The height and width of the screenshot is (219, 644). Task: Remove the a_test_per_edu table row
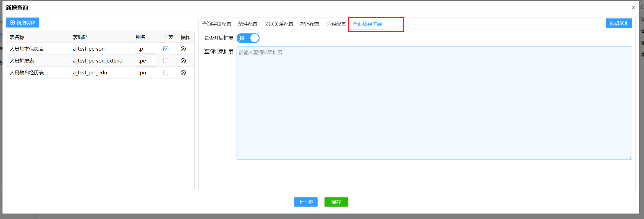pos(183,73)
